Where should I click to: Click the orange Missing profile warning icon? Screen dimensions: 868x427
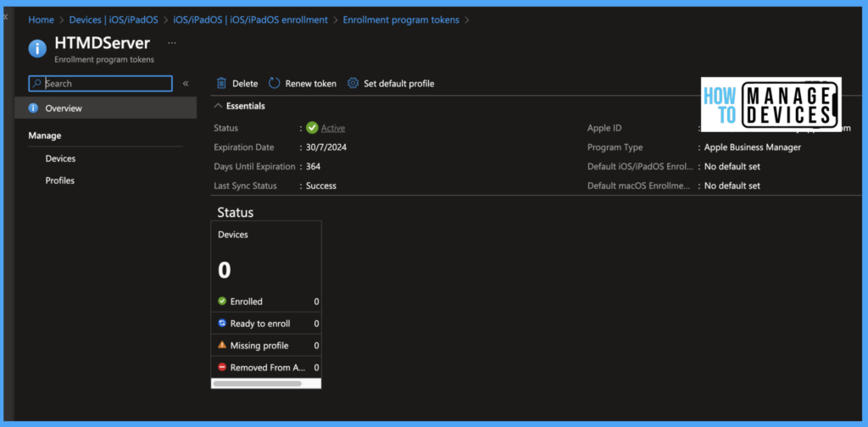pos(222,345)
